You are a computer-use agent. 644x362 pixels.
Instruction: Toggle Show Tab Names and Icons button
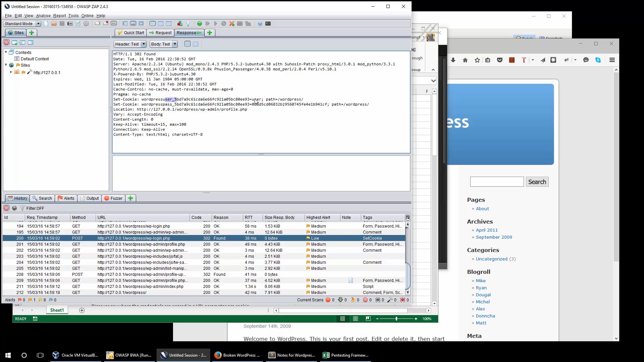[114, 23]
